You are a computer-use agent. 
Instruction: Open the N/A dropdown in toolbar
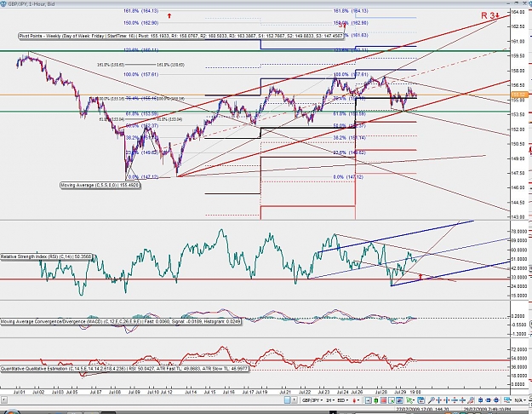tap(519, 400)
